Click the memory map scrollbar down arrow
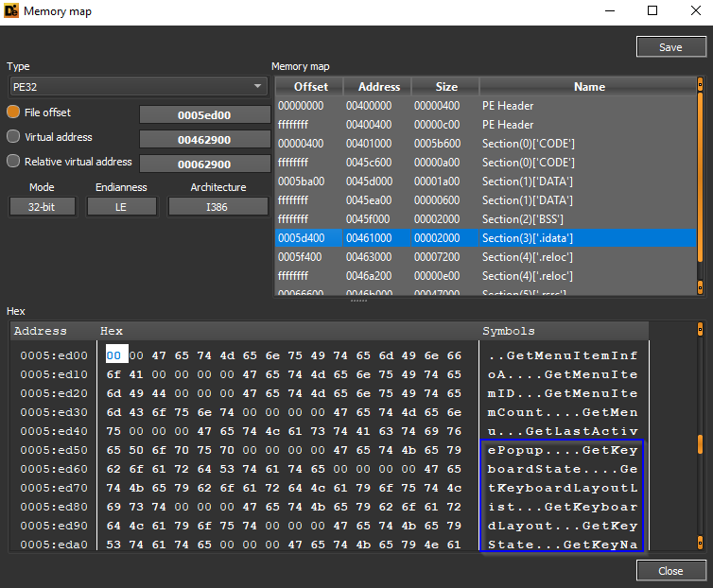This screenshot has width=713, height=588. pyautogui.click(x=701, y=287)
